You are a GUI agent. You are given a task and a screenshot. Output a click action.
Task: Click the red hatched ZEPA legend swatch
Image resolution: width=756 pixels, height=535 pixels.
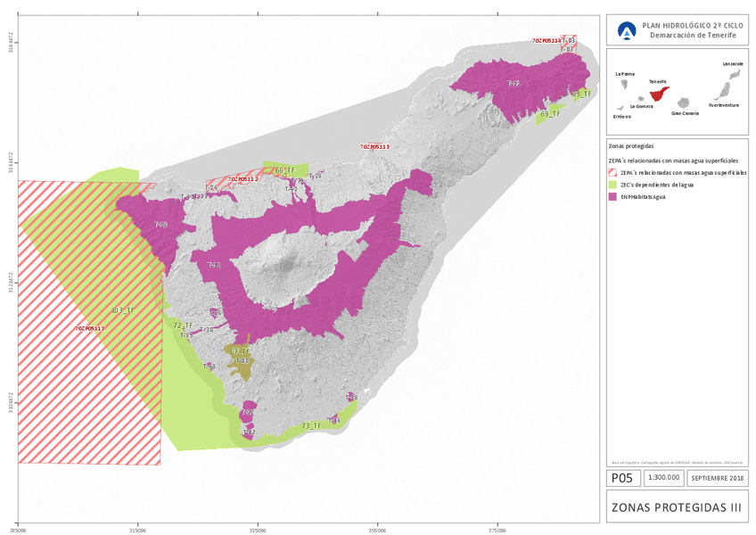click(612, 171)
